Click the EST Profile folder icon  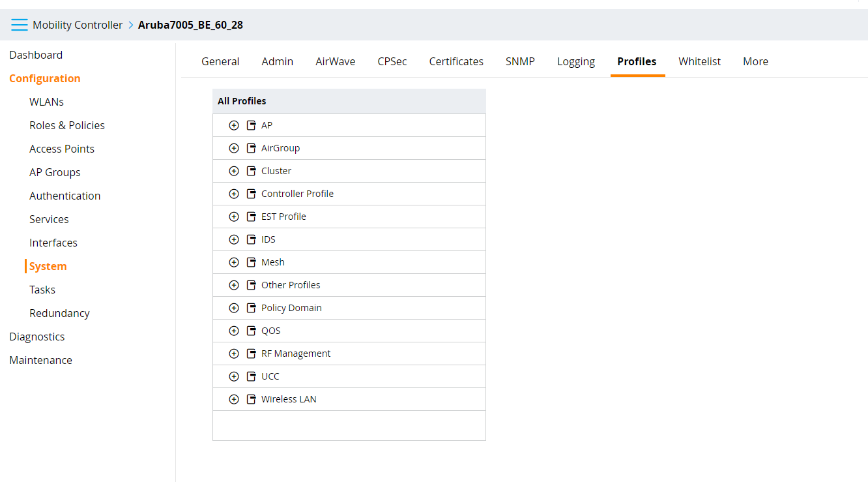pyautogui.click(x=252, y=217)
